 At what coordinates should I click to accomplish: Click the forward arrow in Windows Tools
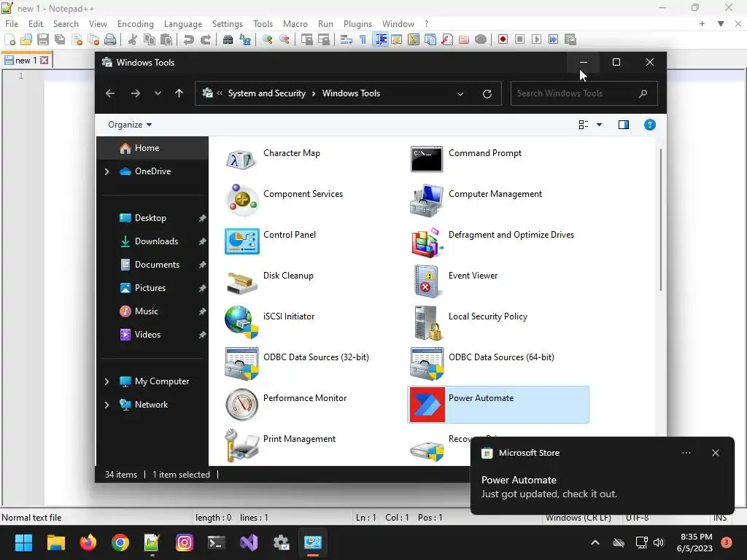(135, 94)
